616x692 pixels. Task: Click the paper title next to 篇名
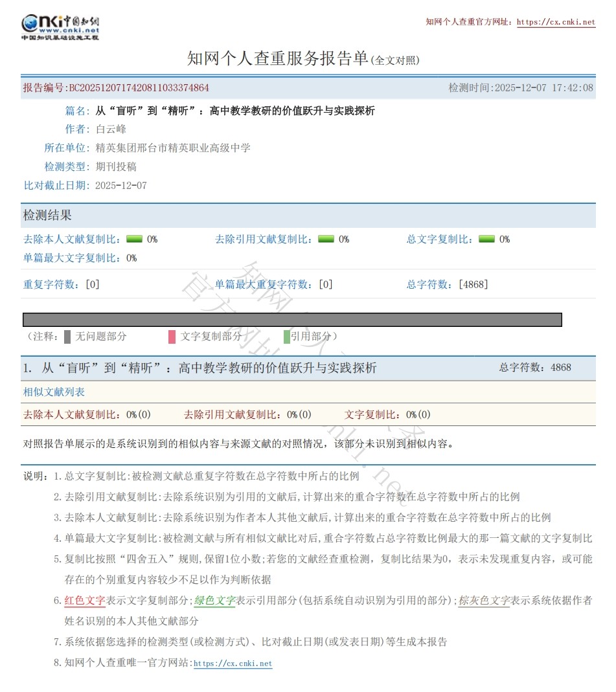pos(234,111)
